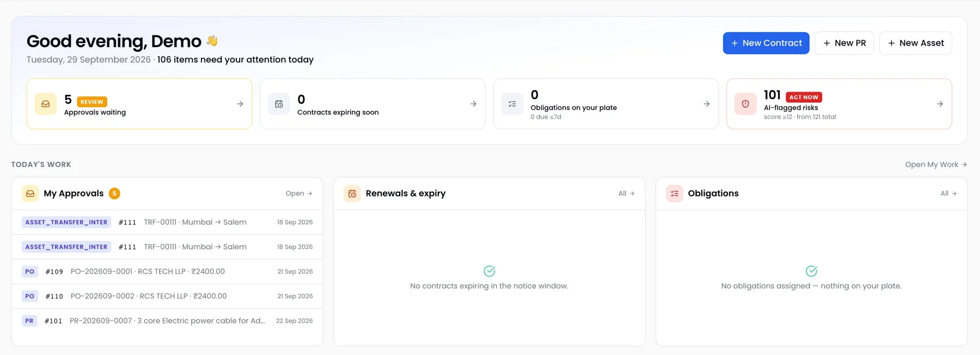Screen dimensions: 980x355
Task: Click the New Asset button
Action: click(916, 43)
